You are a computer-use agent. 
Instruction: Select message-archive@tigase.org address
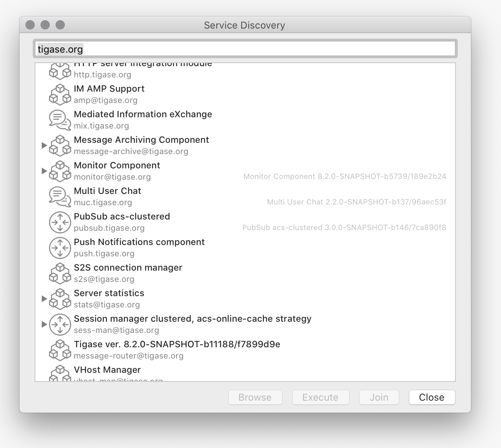tap(131, 151)
